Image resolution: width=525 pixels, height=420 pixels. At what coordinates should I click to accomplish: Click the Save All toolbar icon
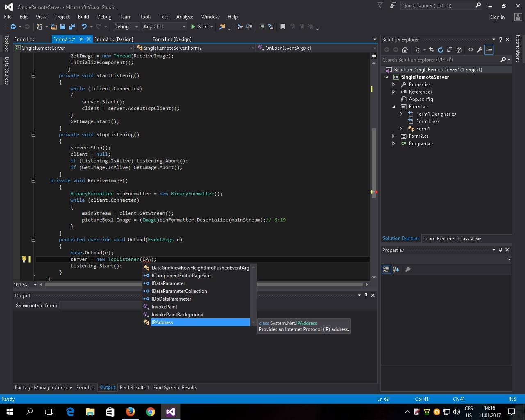[72, 27]
